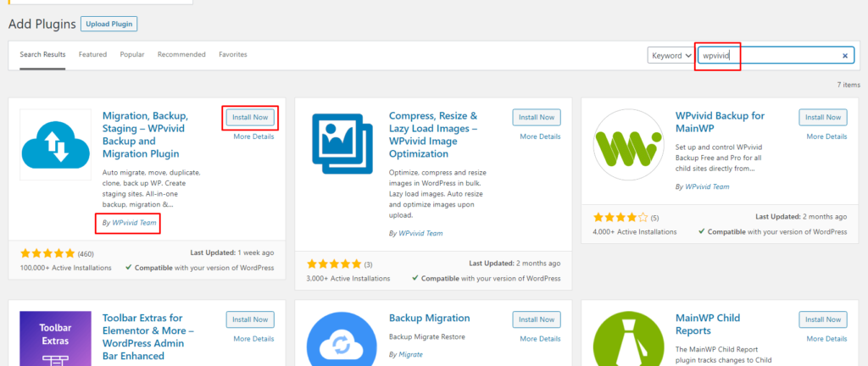Image resolution: width=868 pixels, height=366 pixels.
Task: Install the Backup Migration plugin
Action: (537, 319)
